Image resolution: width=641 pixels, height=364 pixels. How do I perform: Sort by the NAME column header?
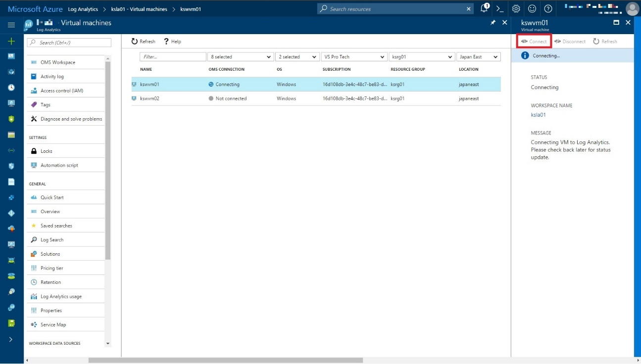tap(146, 70)
